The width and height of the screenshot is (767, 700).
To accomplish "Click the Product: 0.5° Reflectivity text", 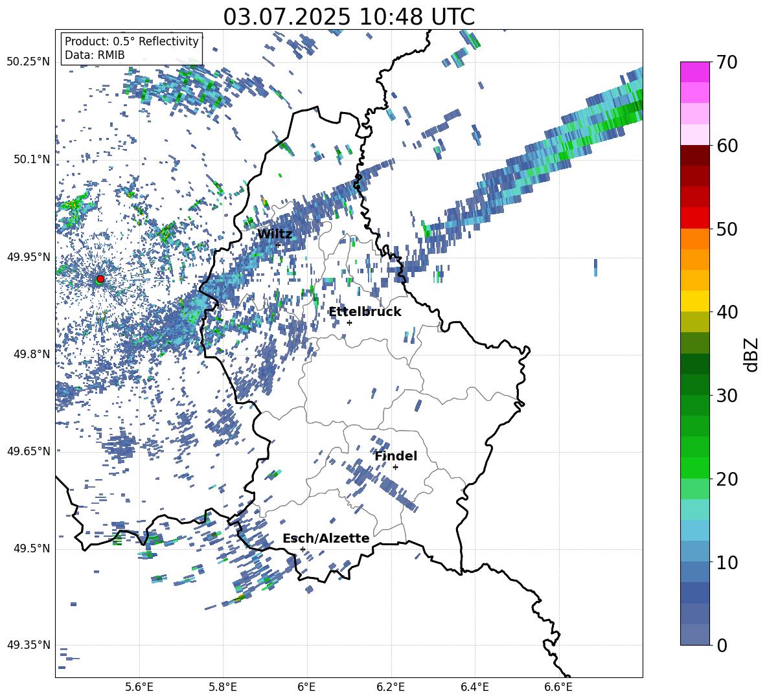I will [x=132, y=41].
